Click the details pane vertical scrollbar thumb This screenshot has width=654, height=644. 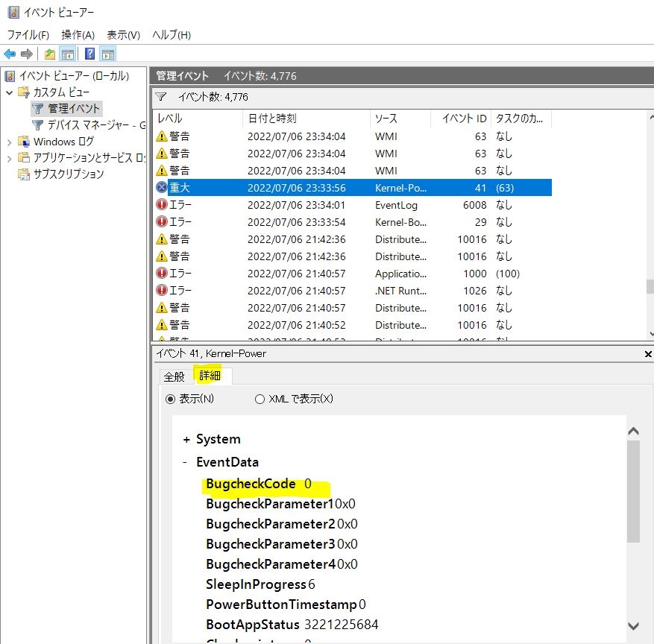click(x=633, y=491)
